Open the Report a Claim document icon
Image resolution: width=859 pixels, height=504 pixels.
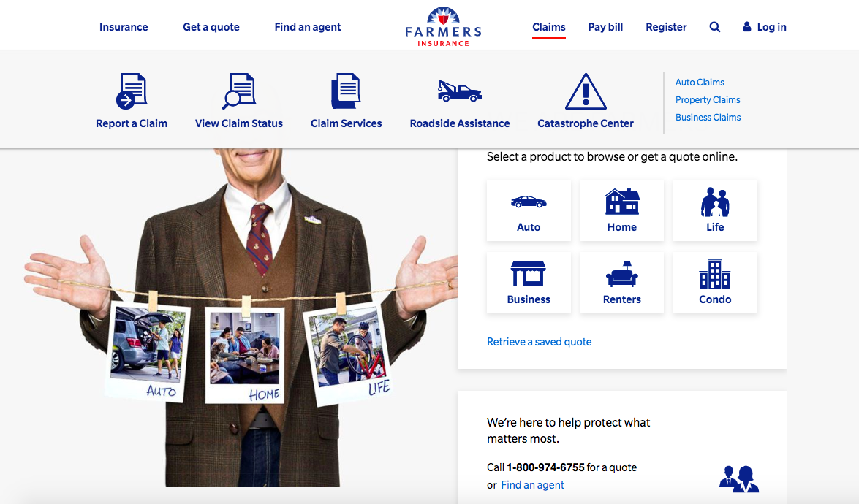pos(132,91)
